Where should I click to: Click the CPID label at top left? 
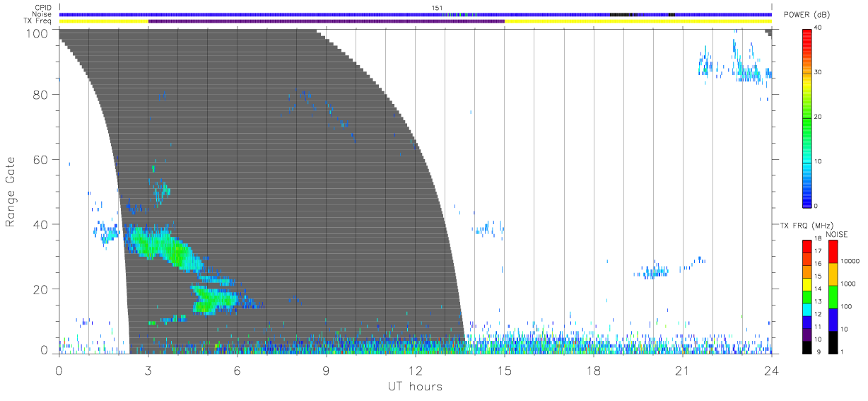coord(44,8)
